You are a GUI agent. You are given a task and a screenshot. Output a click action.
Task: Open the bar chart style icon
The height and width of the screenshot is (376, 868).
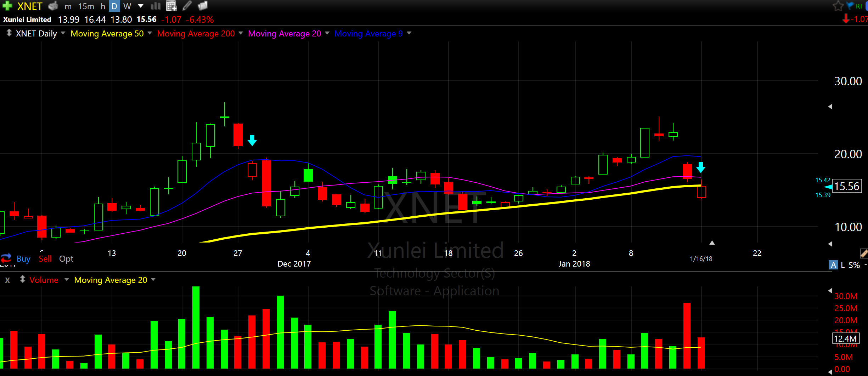156,6
